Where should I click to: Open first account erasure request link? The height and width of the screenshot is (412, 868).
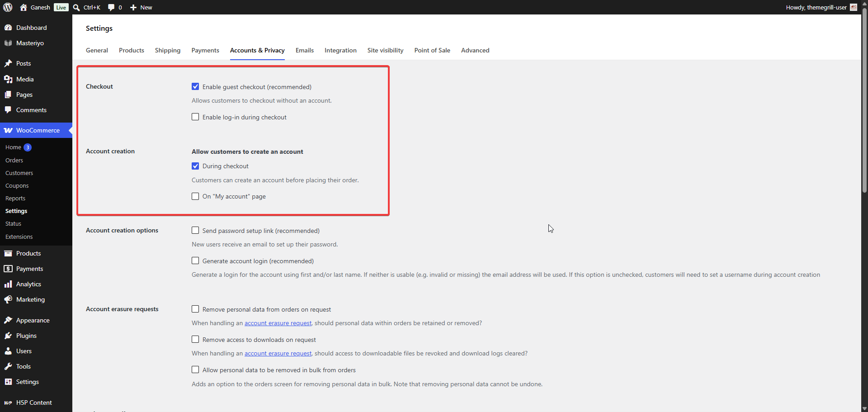coord(278,323)
